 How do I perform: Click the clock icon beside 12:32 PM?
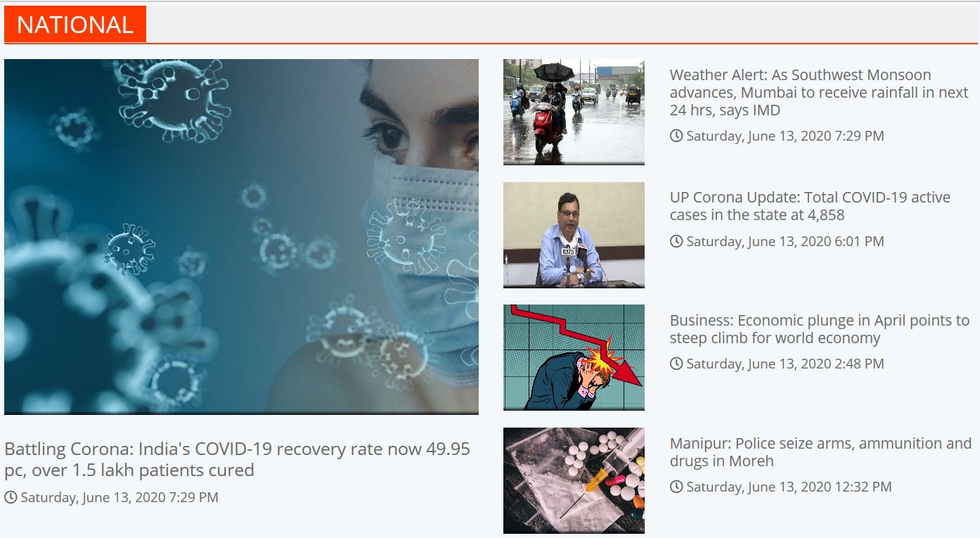pyautogui.click(x=676, y=487)
